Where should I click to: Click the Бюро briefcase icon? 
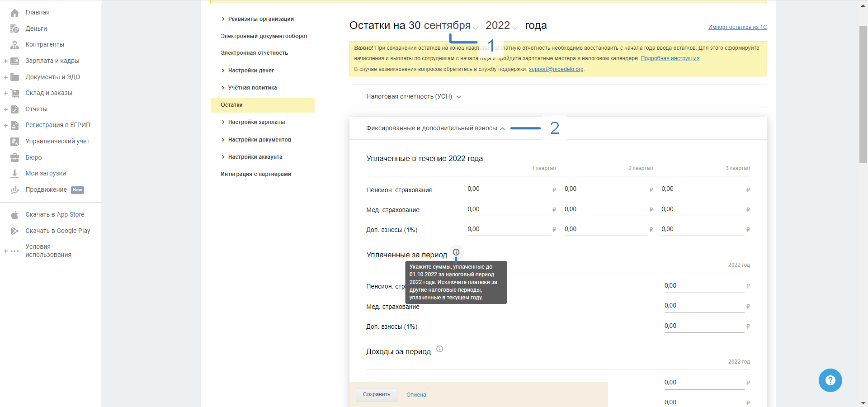coord(14,157)
